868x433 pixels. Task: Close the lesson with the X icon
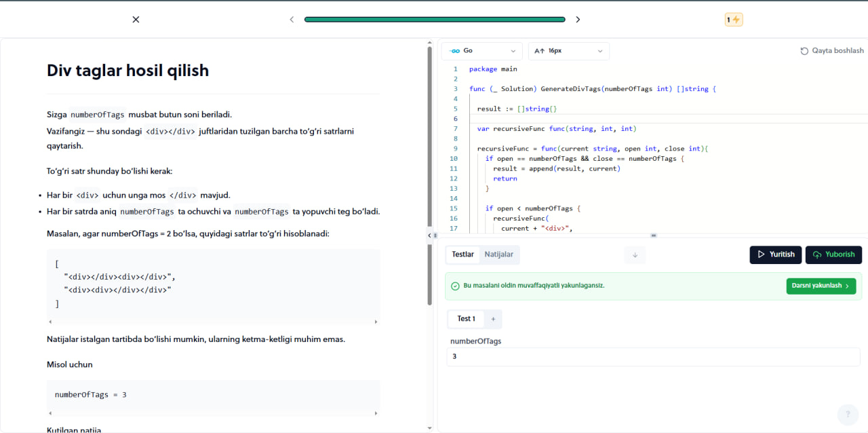tap(136, 20)
